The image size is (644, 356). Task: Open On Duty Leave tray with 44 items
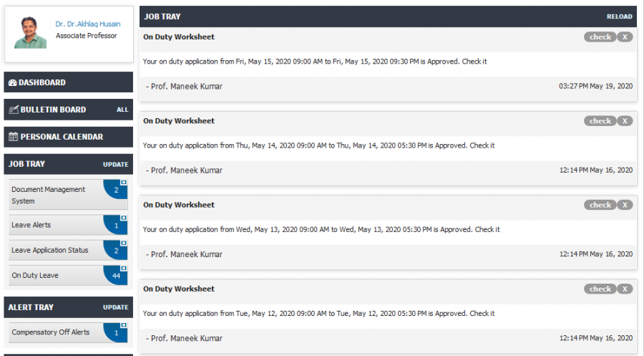click(x=68, y=276)
